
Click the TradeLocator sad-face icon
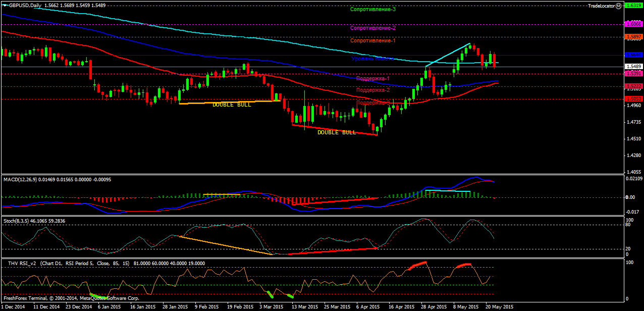tap(619, 6)
